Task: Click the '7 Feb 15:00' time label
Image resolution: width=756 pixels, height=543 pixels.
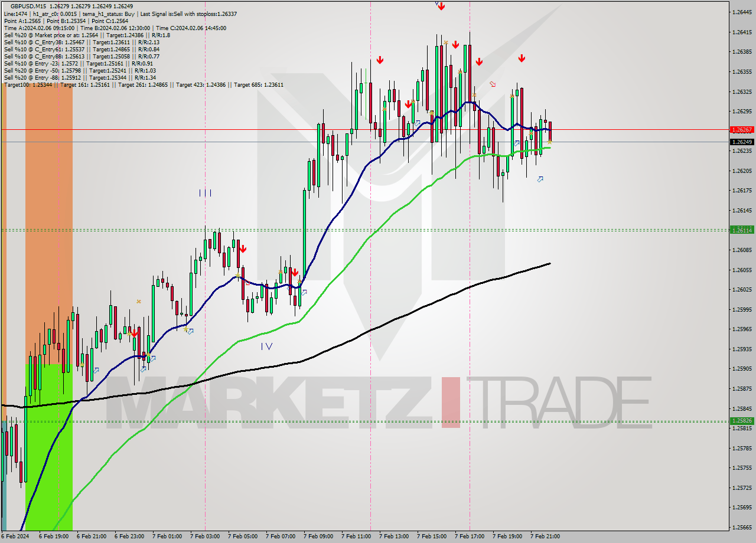Action: point(432,537)
